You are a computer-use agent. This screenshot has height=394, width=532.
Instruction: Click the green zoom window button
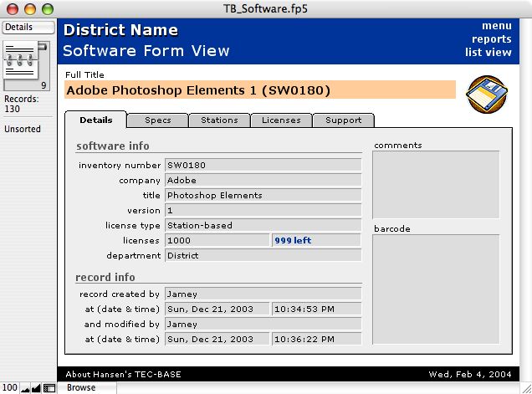click(x=48, y=9)
